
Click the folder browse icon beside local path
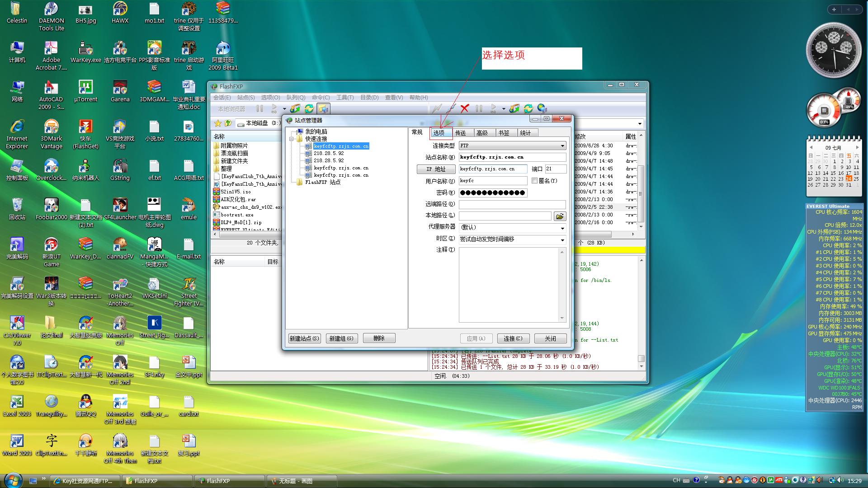(560, 216)
